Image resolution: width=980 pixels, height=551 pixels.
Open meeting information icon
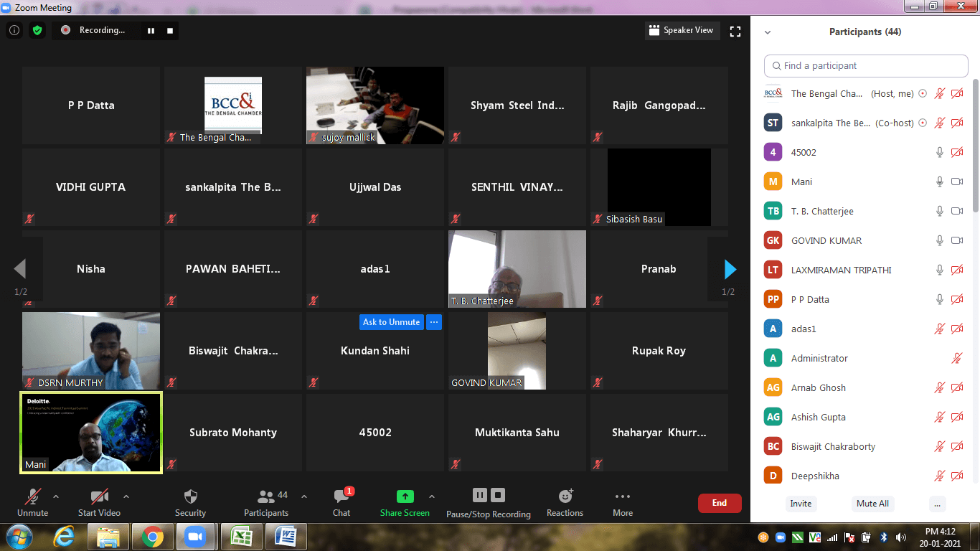(x=14, y=30)
